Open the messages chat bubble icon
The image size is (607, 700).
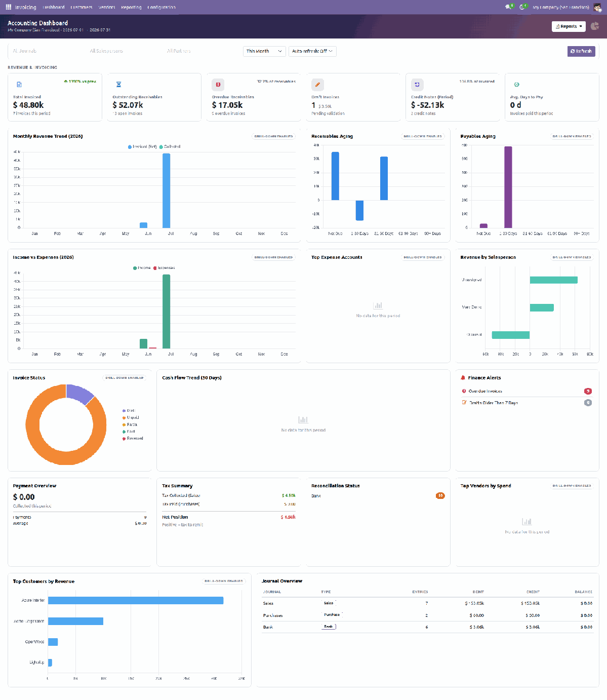(508, 7)
